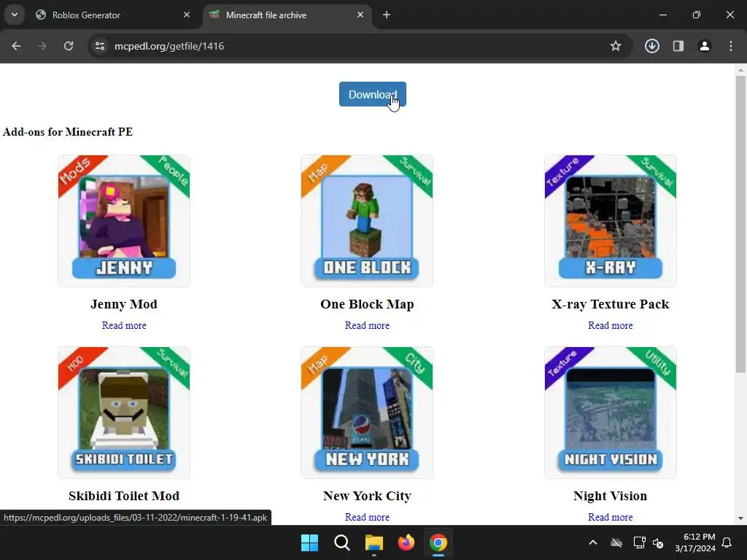Open the Skibidi Toilet mod thumbnail
Viewport: 747px width, 560px height.
[x=124, y=413]
